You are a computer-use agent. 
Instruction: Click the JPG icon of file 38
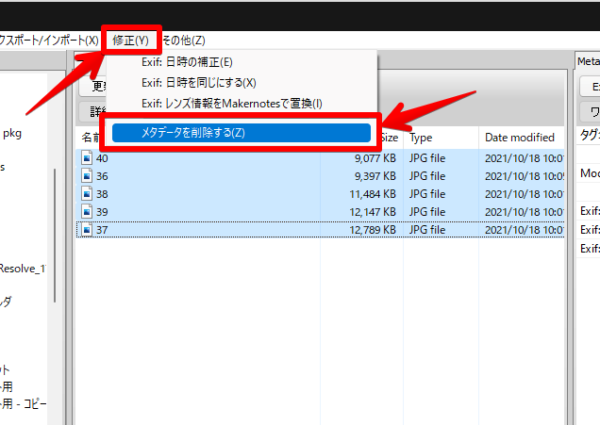click(87, 192)
